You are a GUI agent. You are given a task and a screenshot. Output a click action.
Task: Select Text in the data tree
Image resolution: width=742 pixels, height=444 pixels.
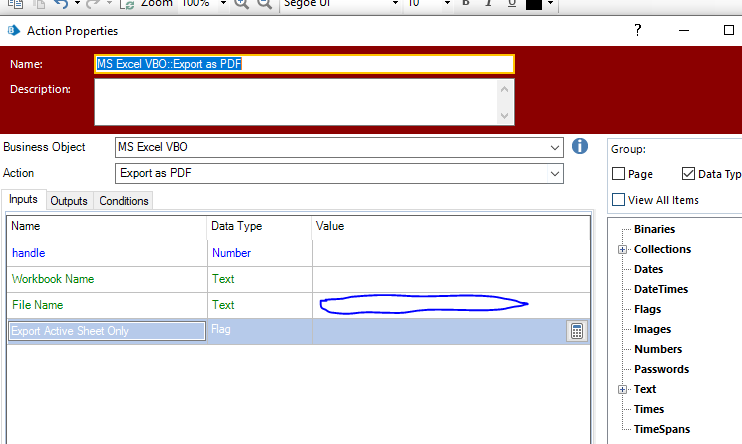coord(645,389)
